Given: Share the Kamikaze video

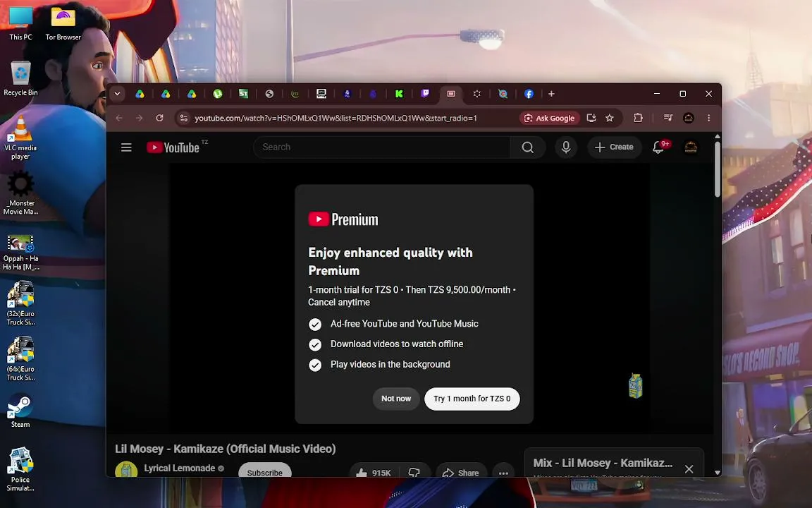Looking at the screenshot, I should [x=461, y=471].
